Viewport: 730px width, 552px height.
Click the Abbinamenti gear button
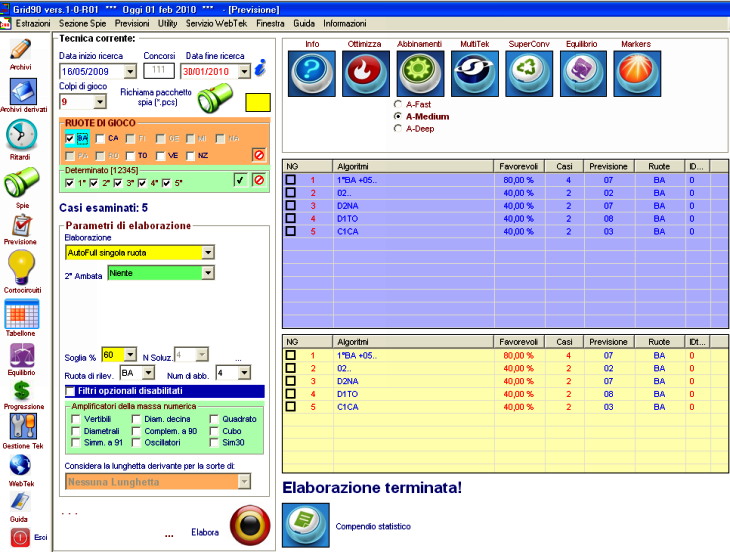420,74
